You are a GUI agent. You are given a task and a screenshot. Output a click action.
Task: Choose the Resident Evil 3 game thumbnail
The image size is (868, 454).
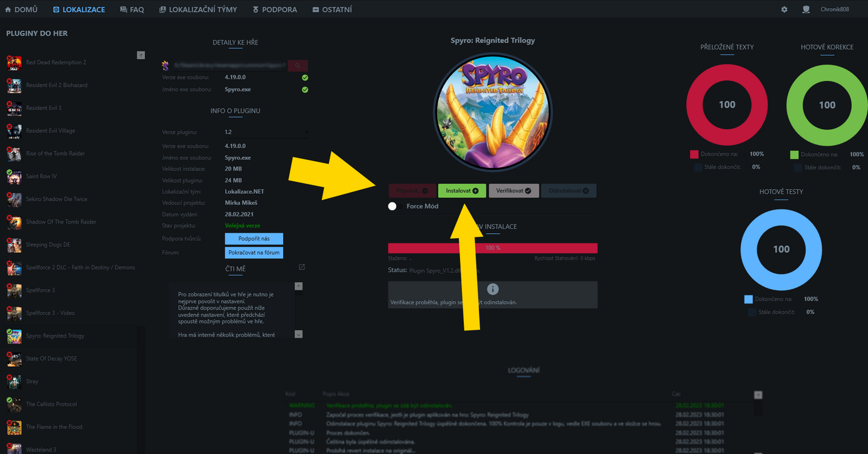point(14,108)
